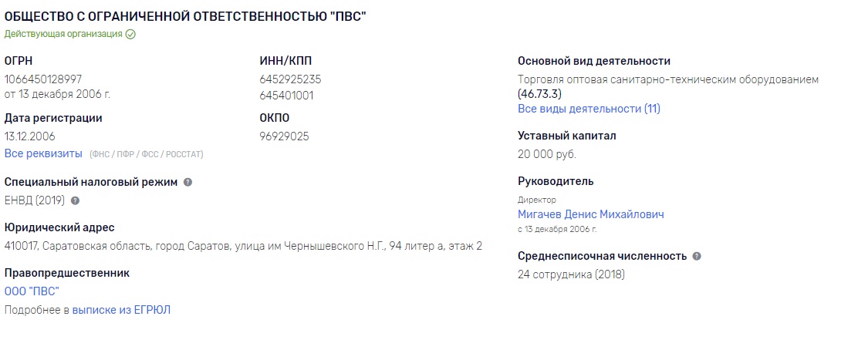This screenshot has height=360, width=868.
Task: Open "Все виды деятельности (11)" link
Action: tap(589, 109)
